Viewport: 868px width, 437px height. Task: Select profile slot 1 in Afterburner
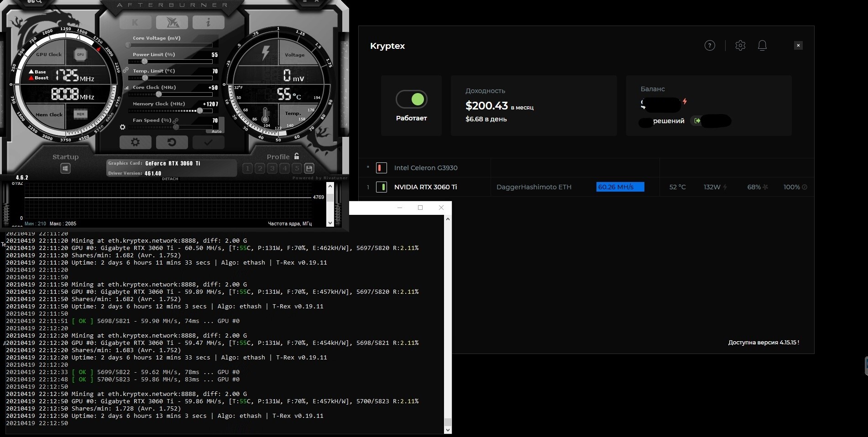247,168
